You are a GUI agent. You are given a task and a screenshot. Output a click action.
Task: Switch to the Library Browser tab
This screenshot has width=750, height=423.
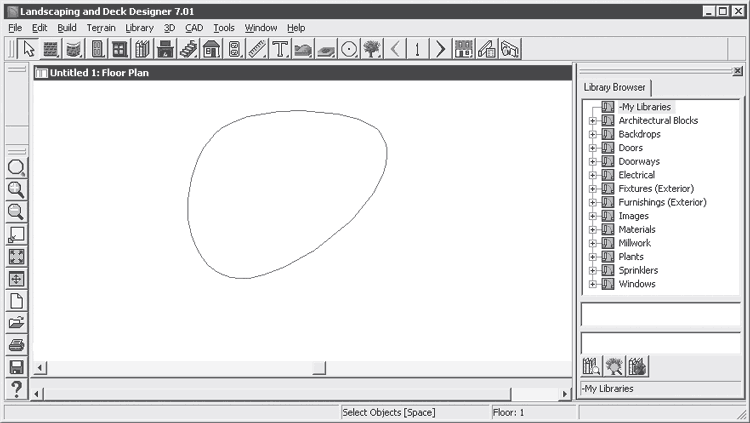[615, 87]
